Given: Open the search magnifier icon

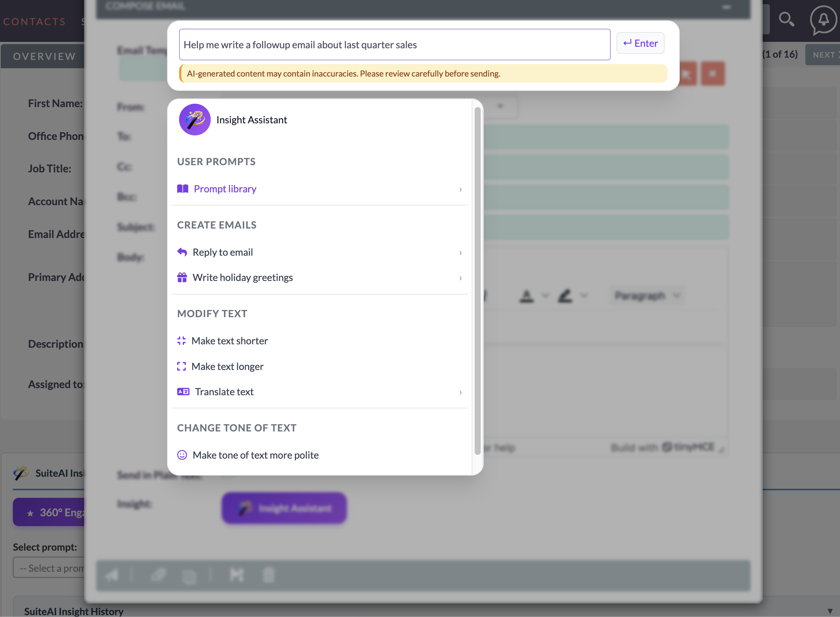Looking at the screenshot, I should [787, 19].
